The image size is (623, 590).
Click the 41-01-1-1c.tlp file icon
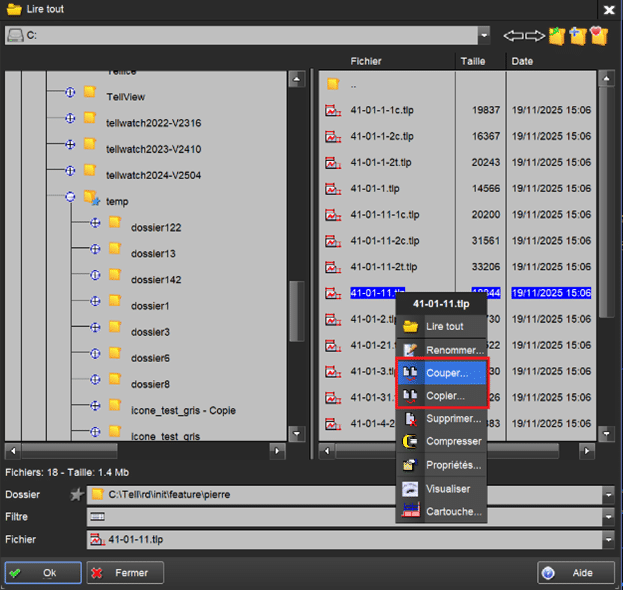coord(334,110)
